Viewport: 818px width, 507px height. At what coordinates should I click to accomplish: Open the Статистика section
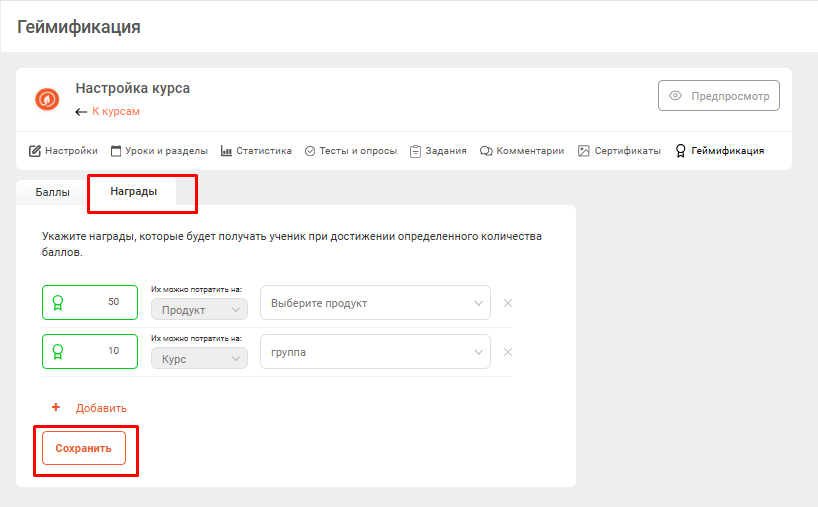tap(256, 151)
